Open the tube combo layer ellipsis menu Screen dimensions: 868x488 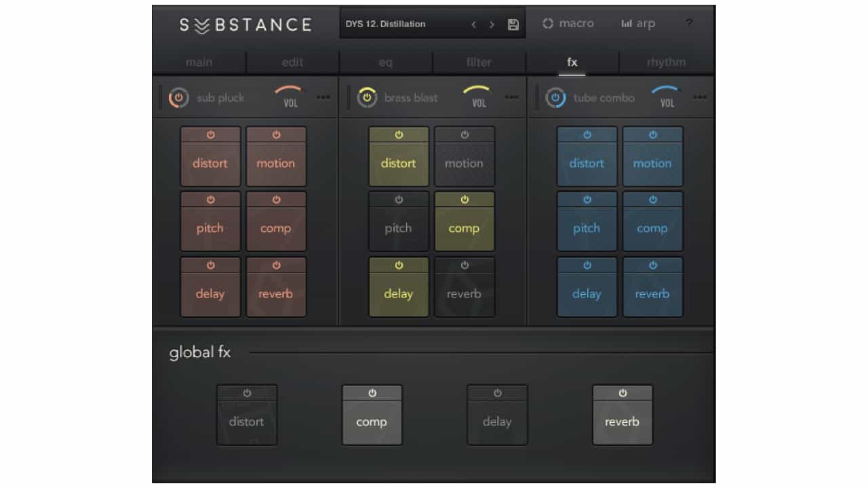701,97
